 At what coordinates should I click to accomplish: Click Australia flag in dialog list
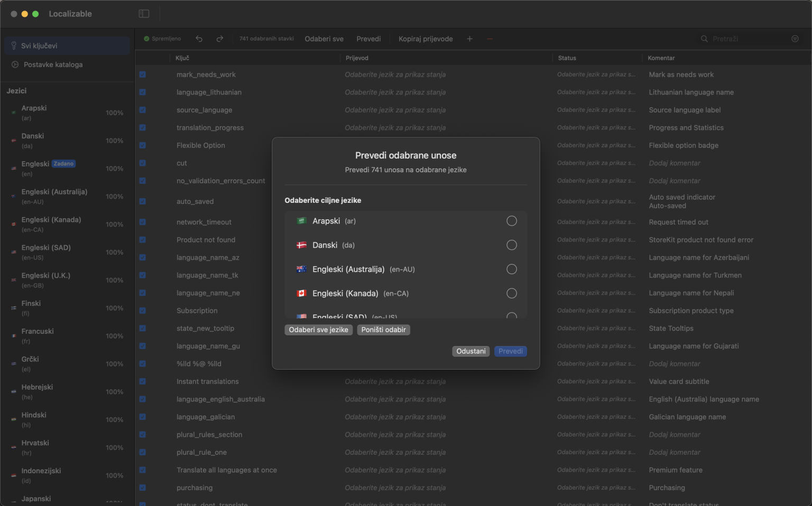coord(302,269)
